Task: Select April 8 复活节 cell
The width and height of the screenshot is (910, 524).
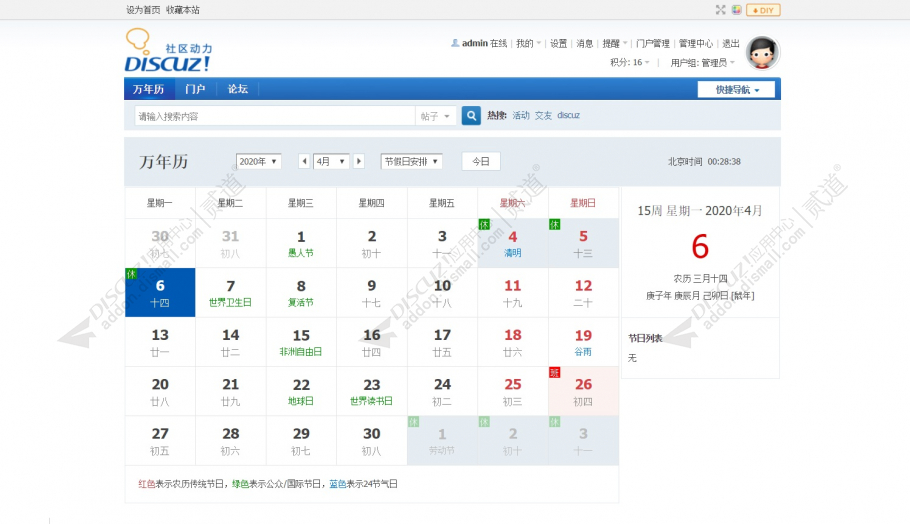Action: [301, 292]
